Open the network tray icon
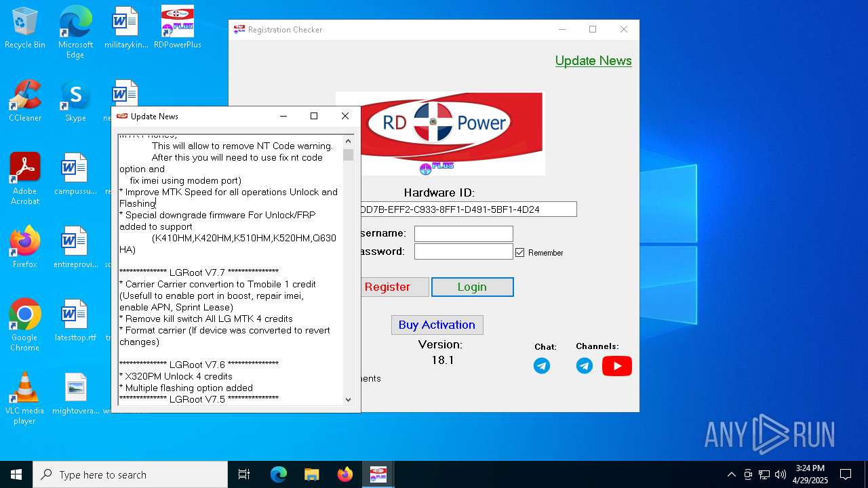 click(x=764, y=474)
